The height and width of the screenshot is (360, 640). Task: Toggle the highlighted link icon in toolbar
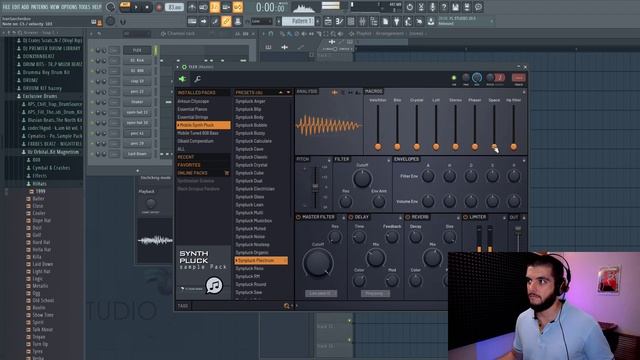coord(226,21)
